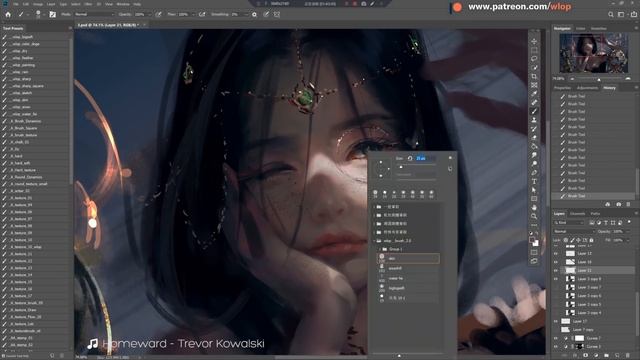Open the search icon at top right
Image resolution: width=640 pixels, height=360 pixels.
611,14
